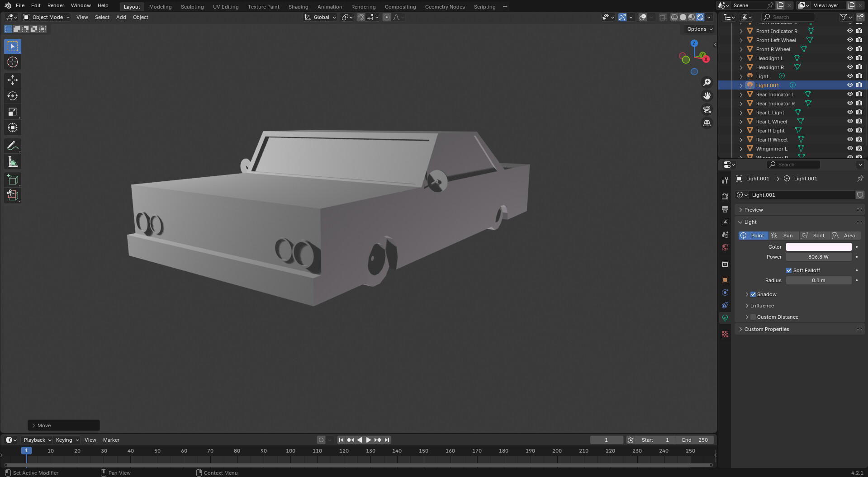Hide Headlight L in the viewport
This screenshot has height=477, width=868.
pyautogui.click(x=850, y=58)
